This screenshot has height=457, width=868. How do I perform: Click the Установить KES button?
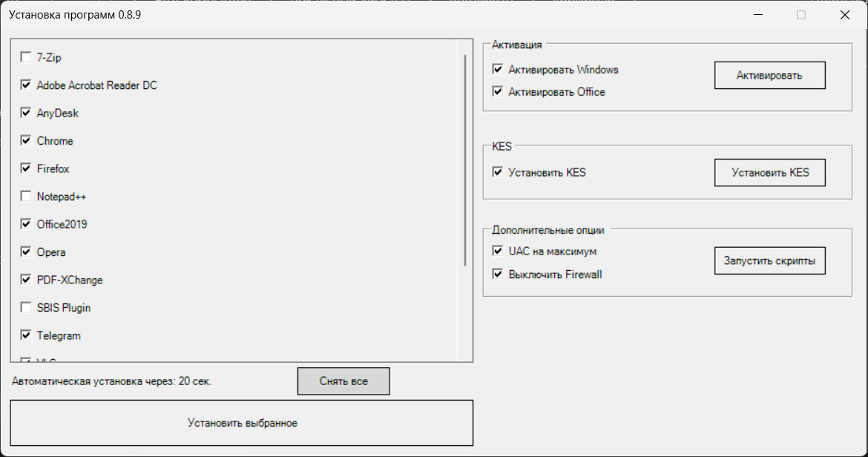[x=769, y=173]
